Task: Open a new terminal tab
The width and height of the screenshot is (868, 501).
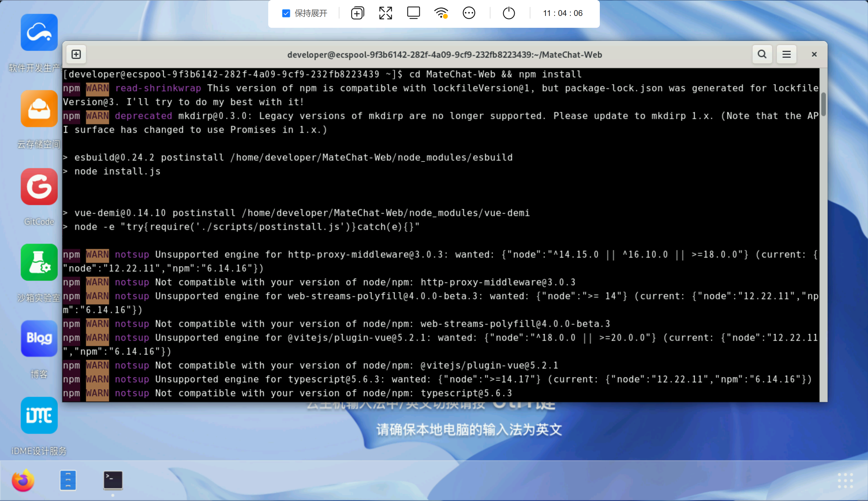Action: click(x=76, y=54)
